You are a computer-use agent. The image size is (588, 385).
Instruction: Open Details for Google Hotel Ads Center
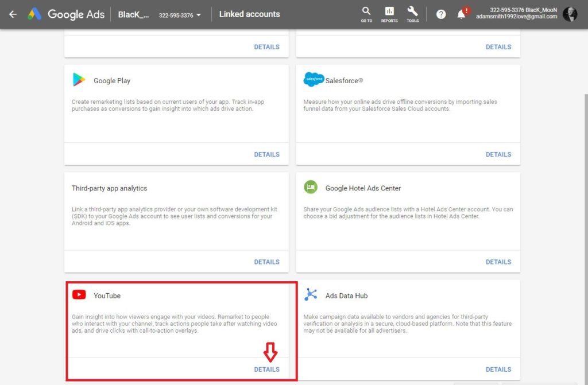click(498, 262)
